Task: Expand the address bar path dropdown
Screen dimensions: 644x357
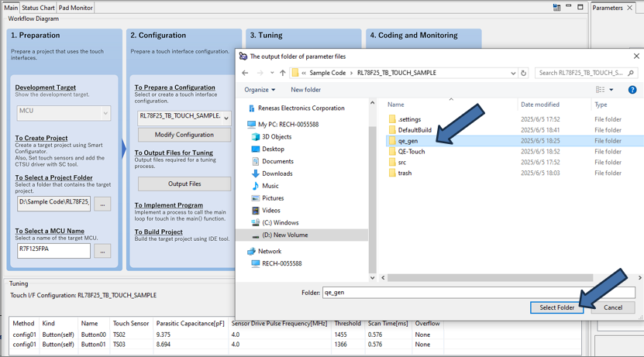Action: pyautogui.click(x=513, y=73)
